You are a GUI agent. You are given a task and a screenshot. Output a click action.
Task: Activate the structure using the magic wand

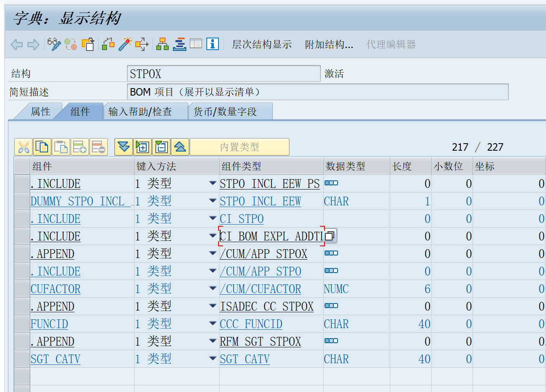tap(124, 44)
